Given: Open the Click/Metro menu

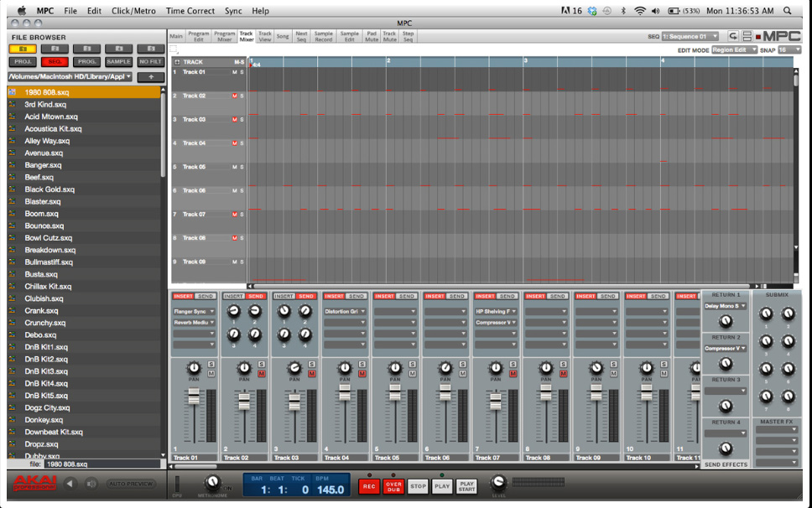Looking at the screenshot, I should click(x=133, y=11).
